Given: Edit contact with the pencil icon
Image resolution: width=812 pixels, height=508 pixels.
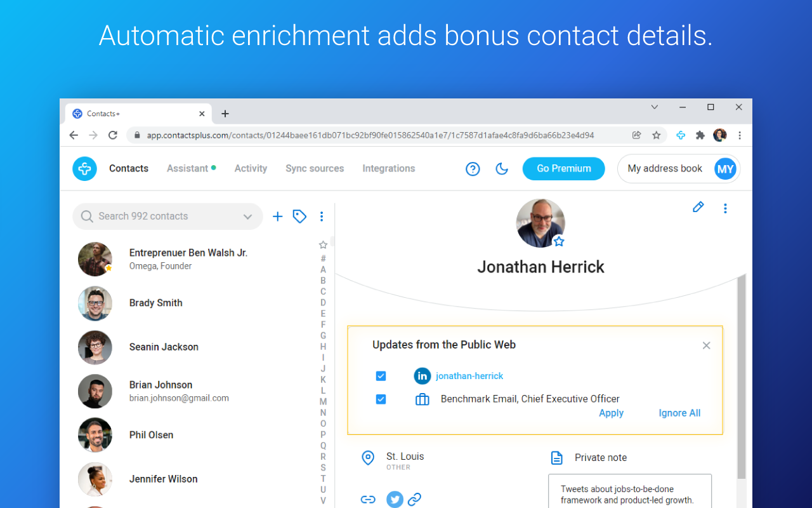Looking at the screenshot, I should (698, 207).
